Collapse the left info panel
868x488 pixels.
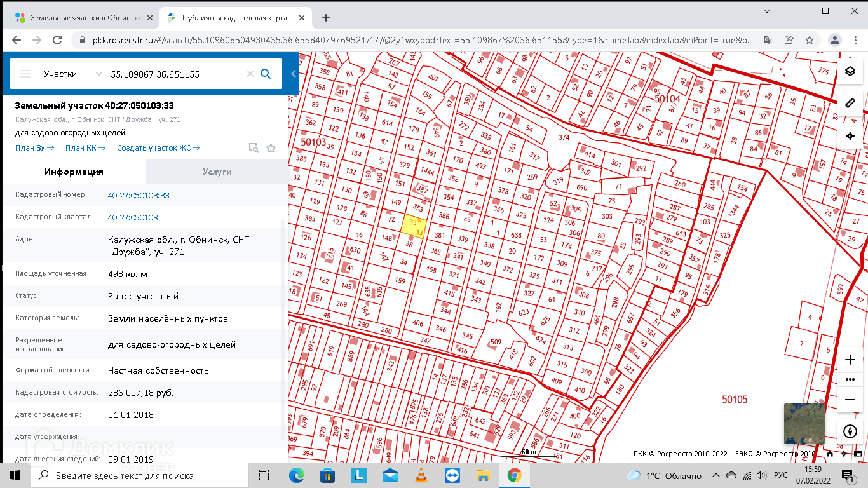(294, 74)
